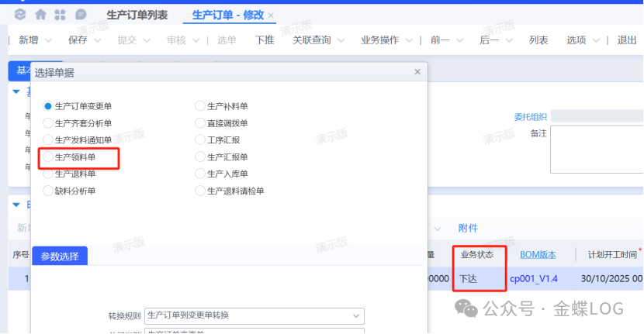644x334 pixels.
Task: Click the 委托组织 link label
Action: 530,116
